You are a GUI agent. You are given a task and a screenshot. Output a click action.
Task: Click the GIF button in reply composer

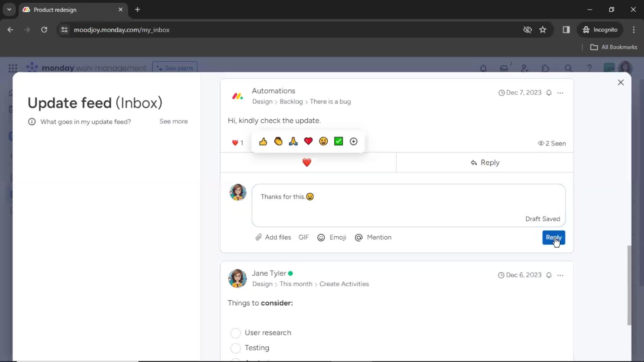coord(304,237)
